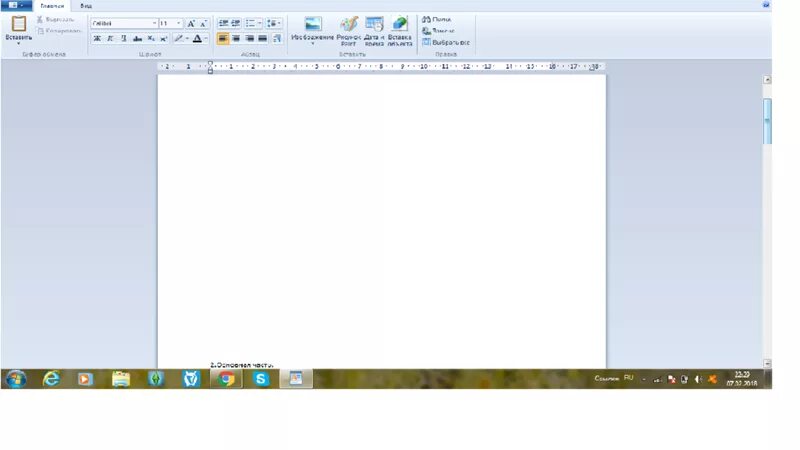800x450 pixels.
Task: Open Windows Media Player from the taskbar
Action: [85, 379]
